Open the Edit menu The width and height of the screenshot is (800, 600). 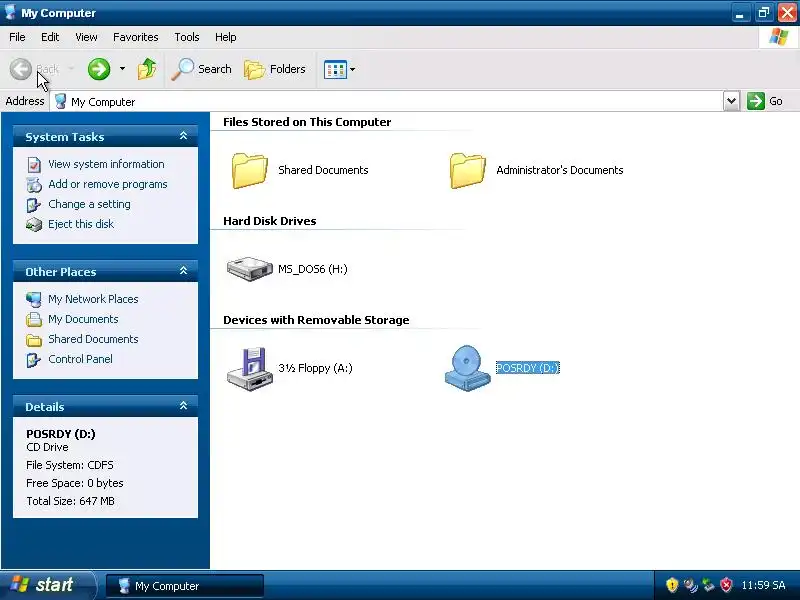pyautogui.click(x=50, y=37)
